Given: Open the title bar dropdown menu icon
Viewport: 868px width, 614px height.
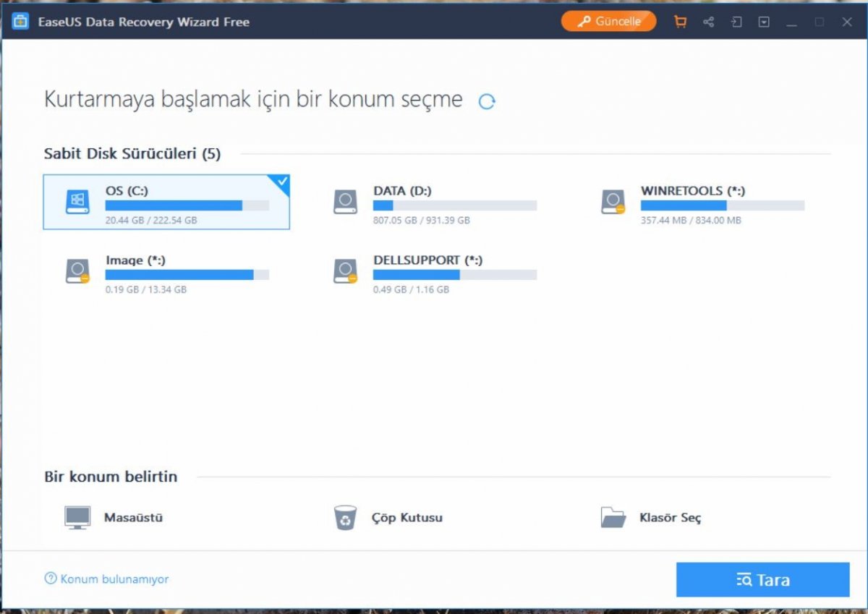Looking at the screenshot, I should click(764, 22).
